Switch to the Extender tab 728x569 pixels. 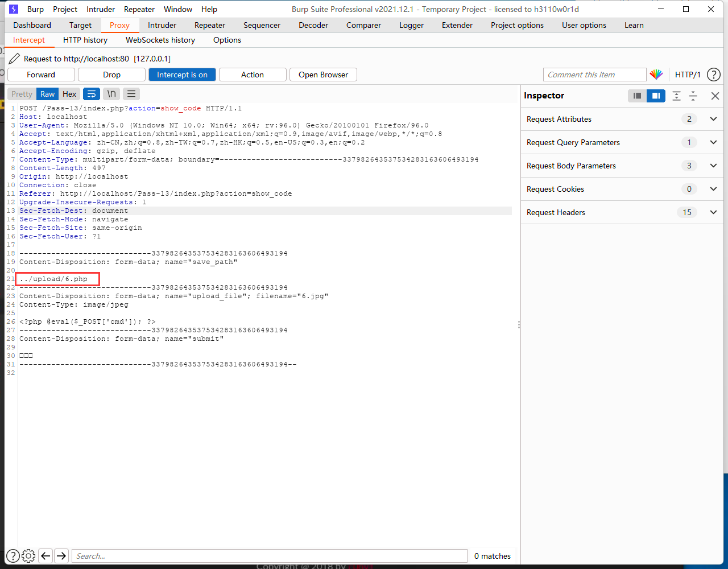(457, 25)
